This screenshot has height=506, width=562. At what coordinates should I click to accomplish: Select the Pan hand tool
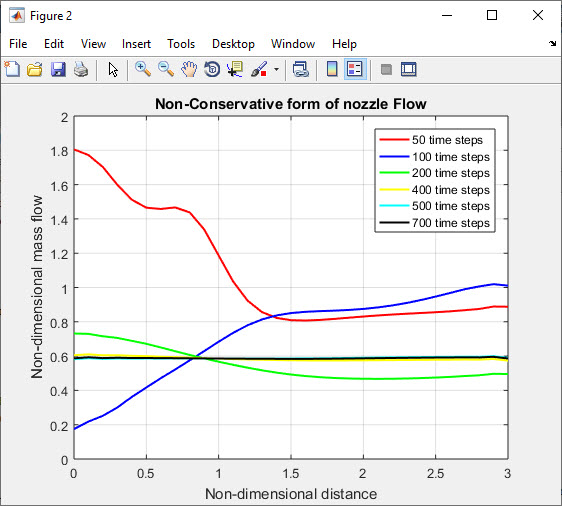point(189,69)
